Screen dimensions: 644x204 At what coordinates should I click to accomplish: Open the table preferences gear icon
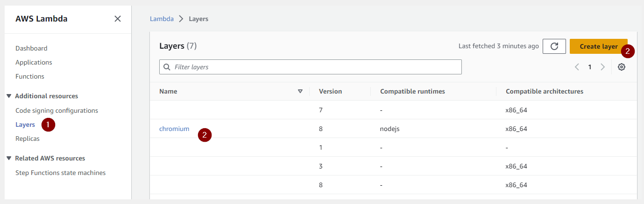pyautogui.click(x=621, y=67)
